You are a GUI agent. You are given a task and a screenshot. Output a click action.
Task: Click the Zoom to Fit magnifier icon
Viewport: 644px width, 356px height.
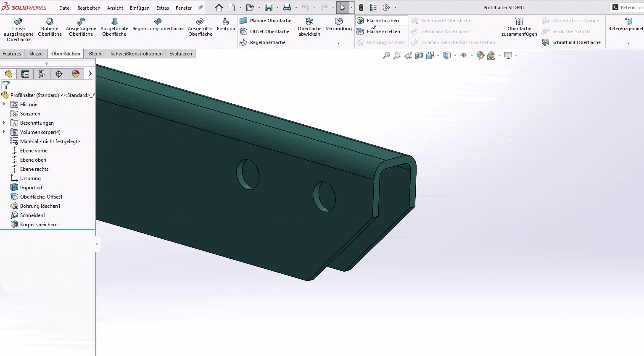pyautogui.click(x=386, y=55)
